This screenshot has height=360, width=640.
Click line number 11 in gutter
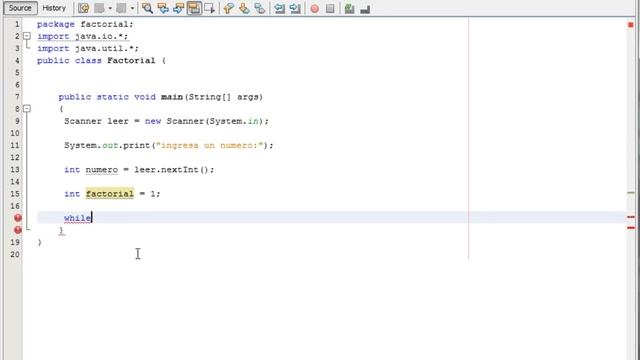coord(15,145)
